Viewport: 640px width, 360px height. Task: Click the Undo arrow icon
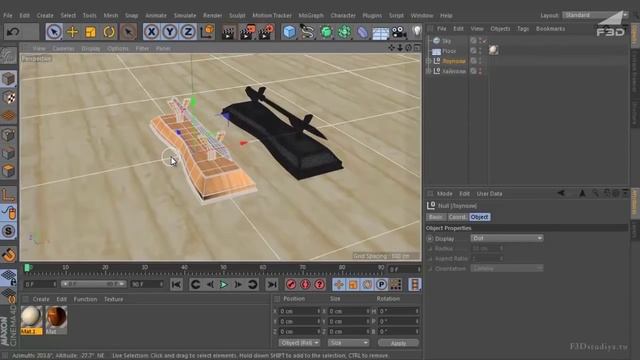13,31
